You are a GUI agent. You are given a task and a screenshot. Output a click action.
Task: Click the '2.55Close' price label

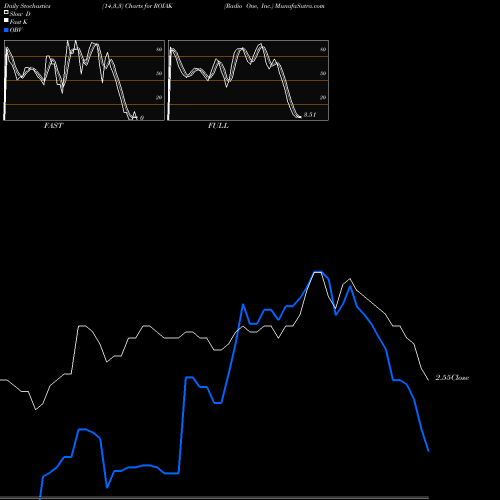coord(452,378)
